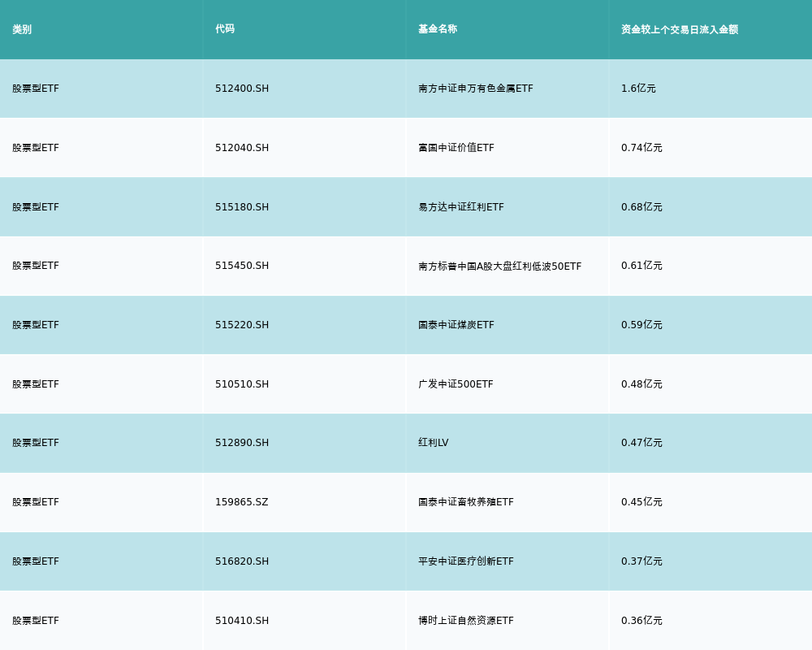This screenshot has width=812, height=650.
Task: Select code 512400.SH
Action: pyautogui.click(x=242, y=89)
